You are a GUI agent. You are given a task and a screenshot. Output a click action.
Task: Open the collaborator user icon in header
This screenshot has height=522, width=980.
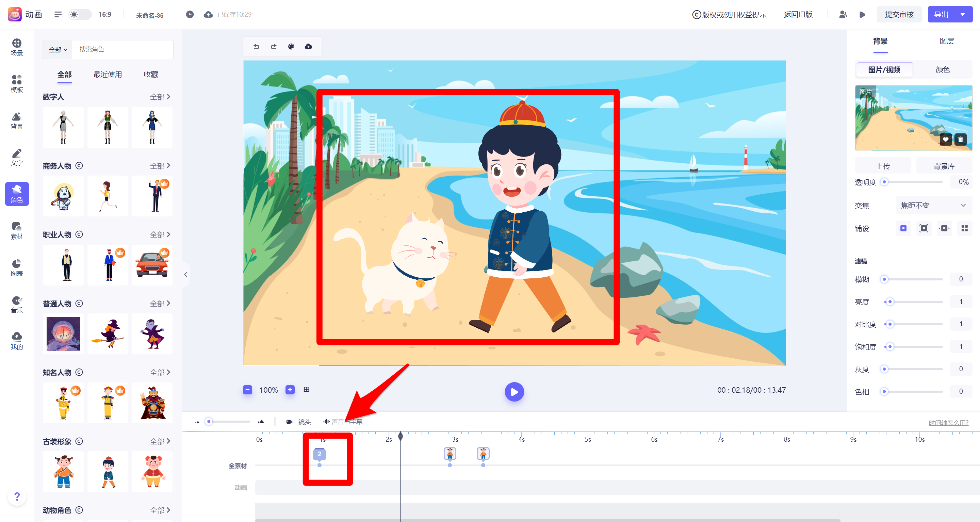point(843,14)
